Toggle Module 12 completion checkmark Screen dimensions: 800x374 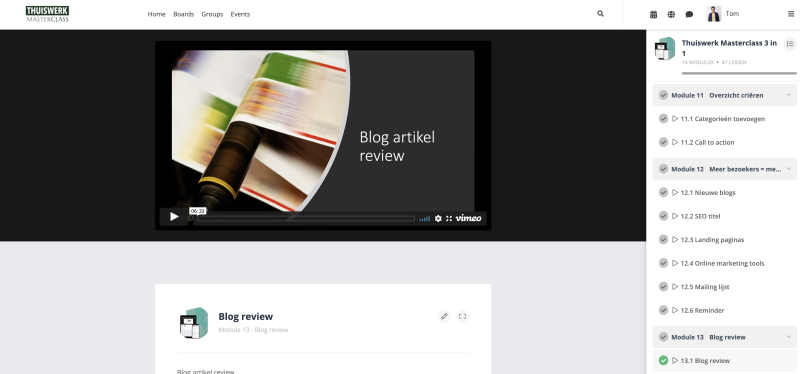click(x=663, y=169)
